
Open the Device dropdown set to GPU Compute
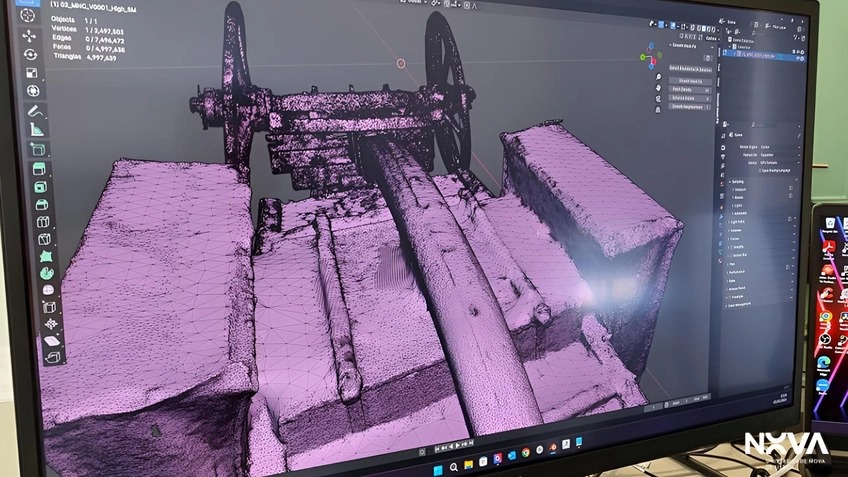tap(779, 162)
